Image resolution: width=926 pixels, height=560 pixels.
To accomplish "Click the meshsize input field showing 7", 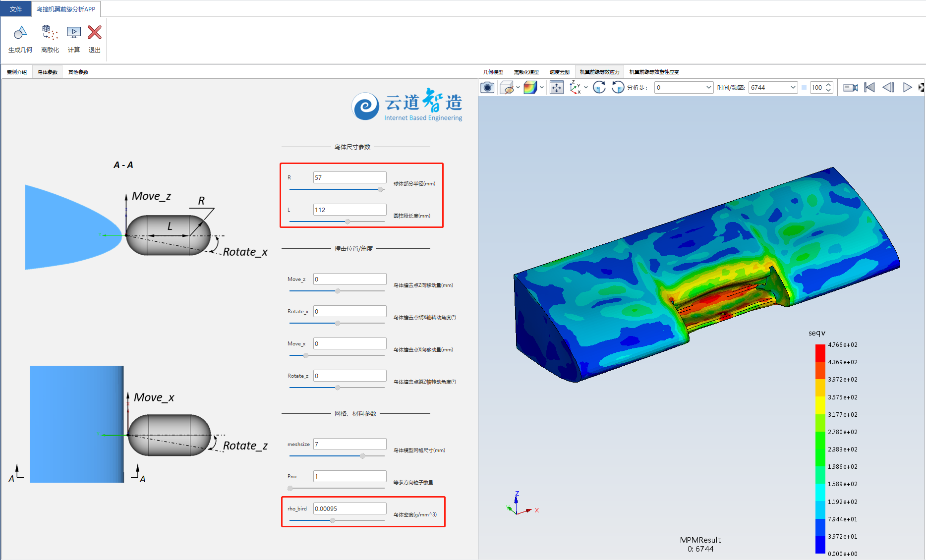I will [x=349, y=444].
